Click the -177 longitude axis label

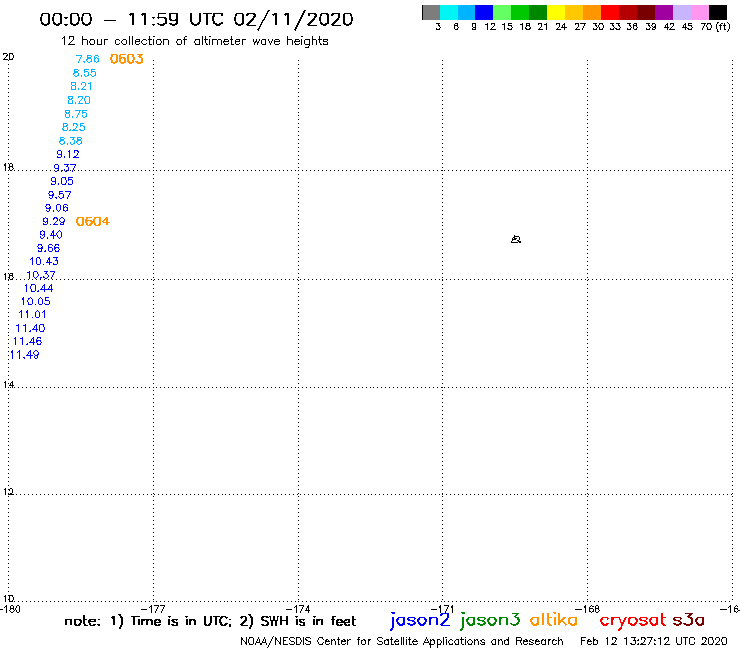pyautogui.click(x=153, y=609)
